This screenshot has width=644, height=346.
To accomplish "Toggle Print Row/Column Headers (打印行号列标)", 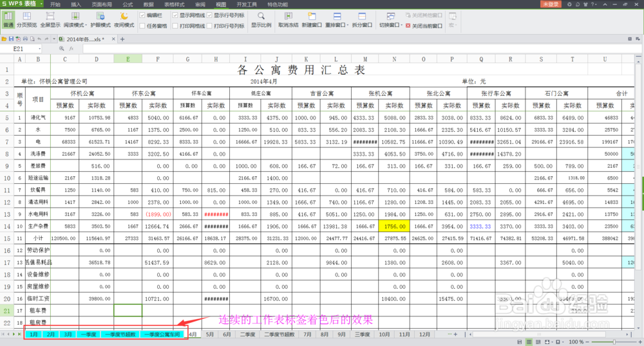I will point(209,26).
